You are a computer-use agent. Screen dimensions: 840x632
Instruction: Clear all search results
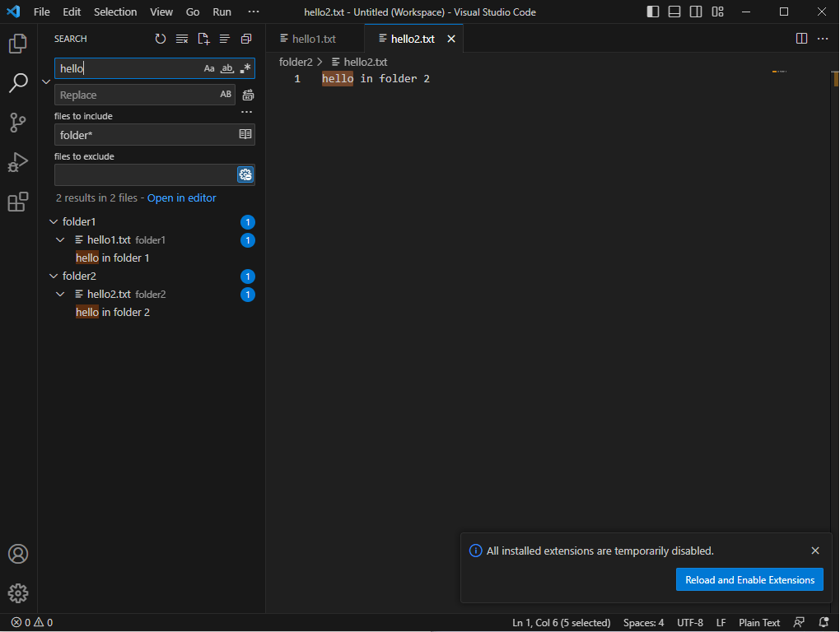[182, 39]
